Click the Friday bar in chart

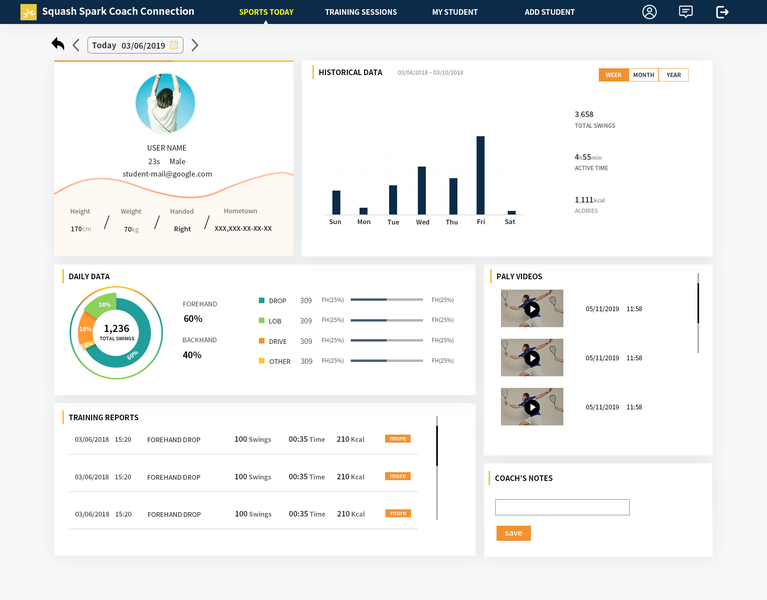[481, 175]
